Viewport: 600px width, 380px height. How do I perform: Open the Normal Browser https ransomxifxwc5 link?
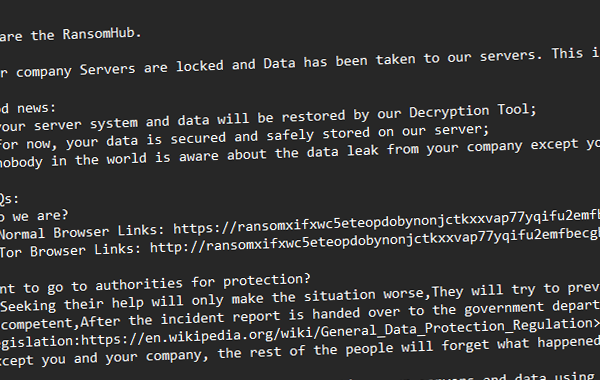click(x=386, y=222)
